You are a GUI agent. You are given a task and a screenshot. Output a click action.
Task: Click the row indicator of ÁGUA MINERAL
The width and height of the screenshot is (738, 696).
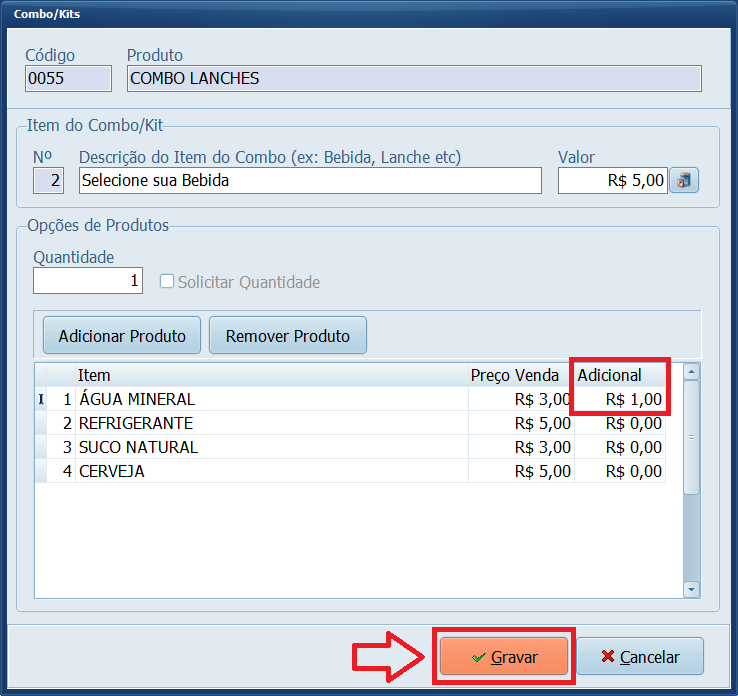click(x=41, y=399)
